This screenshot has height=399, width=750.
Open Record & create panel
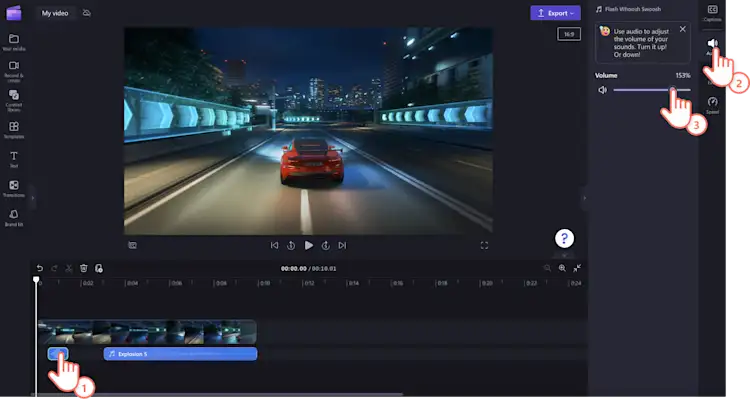coord(14,71)
